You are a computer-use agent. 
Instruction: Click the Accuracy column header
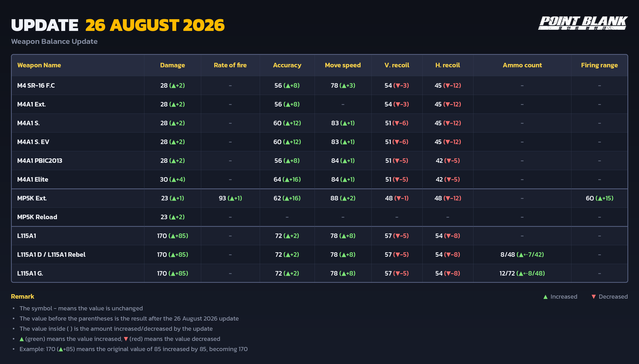[x=287, y=65]
